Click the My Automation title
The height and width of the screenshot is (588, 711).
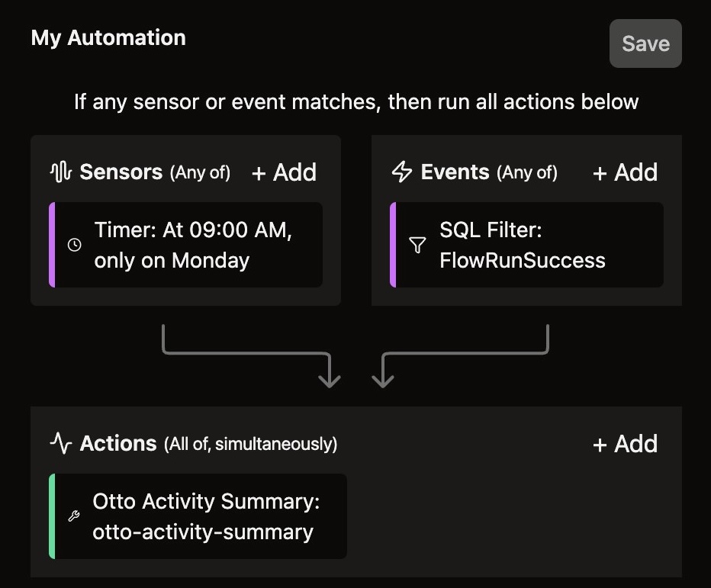108,38
